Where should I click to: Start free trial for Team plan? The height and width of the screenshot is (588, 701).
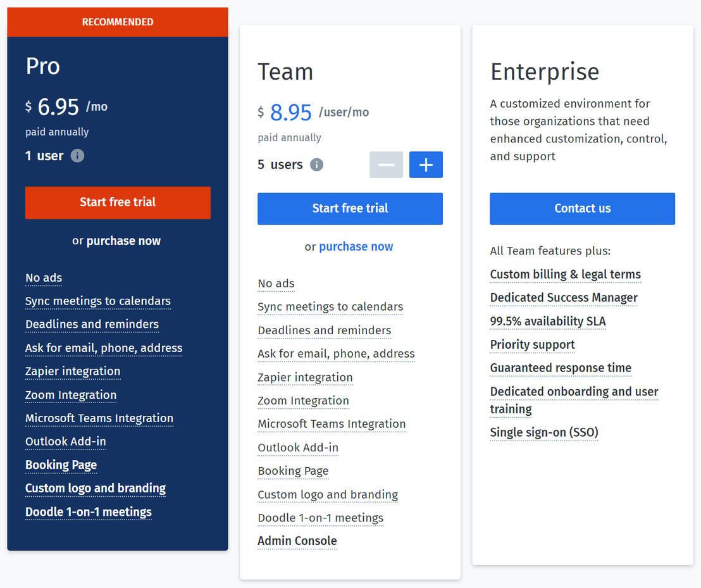350,209
